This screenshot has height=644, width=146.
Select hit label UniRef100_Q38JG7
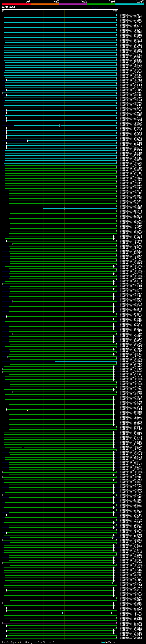(x=131, y=95)
